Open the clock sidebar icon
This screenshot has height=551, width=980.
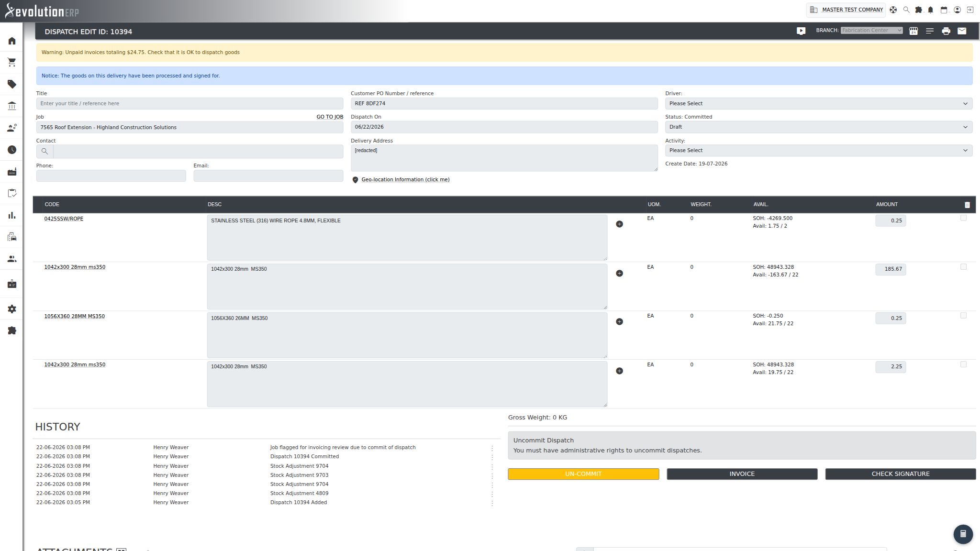click(x=12, y=150)
